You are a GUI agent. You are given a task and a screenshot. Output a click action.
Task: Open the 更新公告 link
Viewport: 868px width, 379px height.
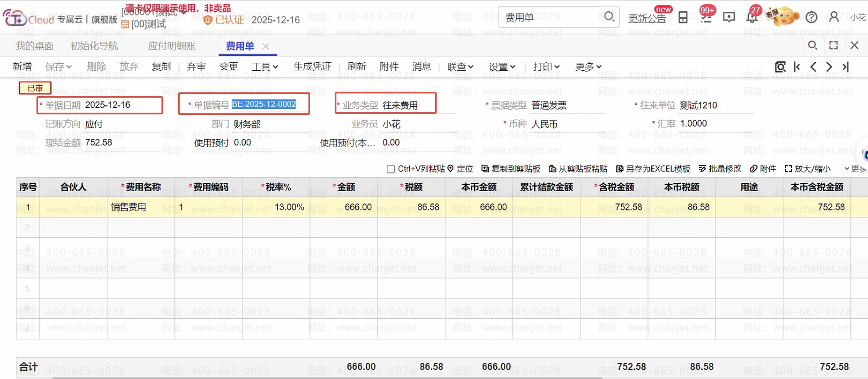[x=647, y=18]
